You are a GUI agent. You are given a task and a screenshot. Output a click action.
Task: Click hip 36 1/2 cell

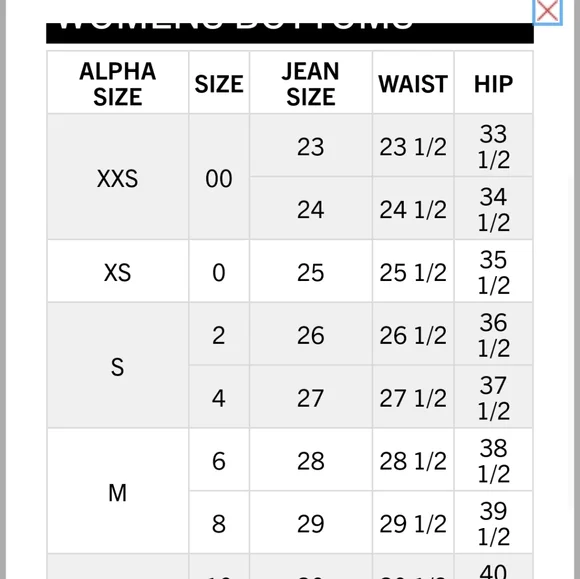(493, 334)
